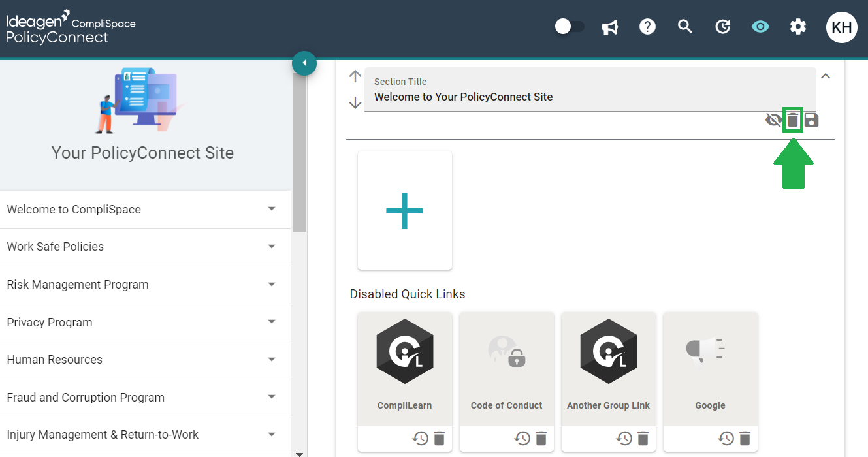Expand the Welcome to CompliSpace dropdown arrow
868x457 pixels.
point(272,209)
